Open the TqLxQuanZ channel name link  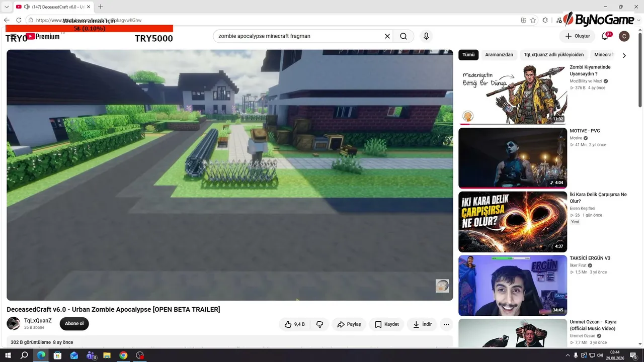coord(38,321)
